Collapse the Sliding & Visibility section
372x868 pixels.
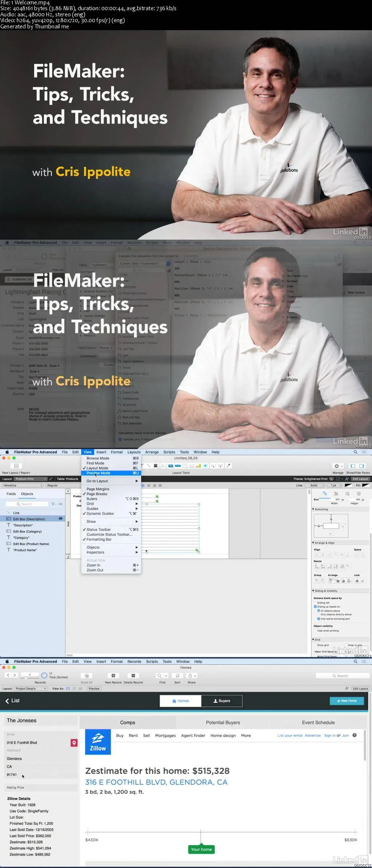coord(313,591)
